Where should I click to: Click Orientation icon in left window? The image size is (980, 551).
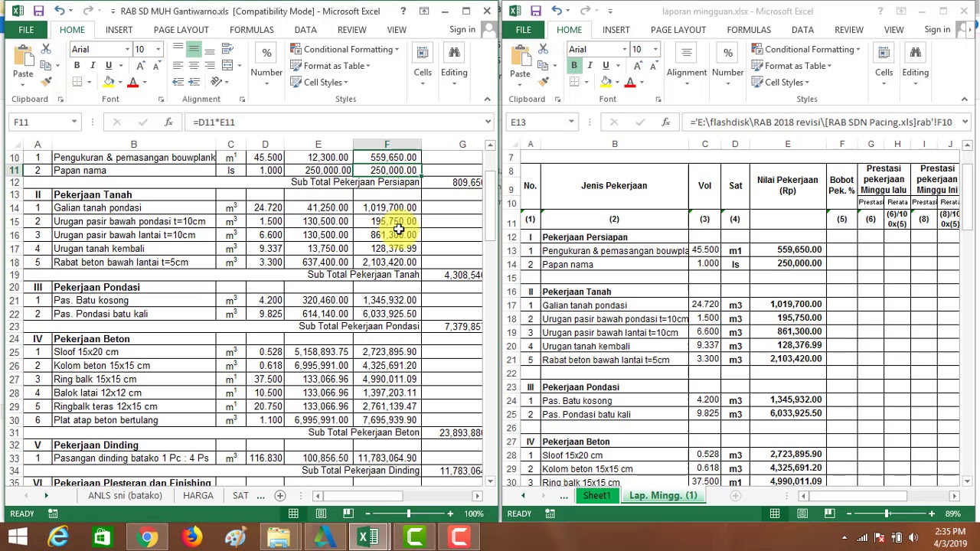[x=217, y=82]
